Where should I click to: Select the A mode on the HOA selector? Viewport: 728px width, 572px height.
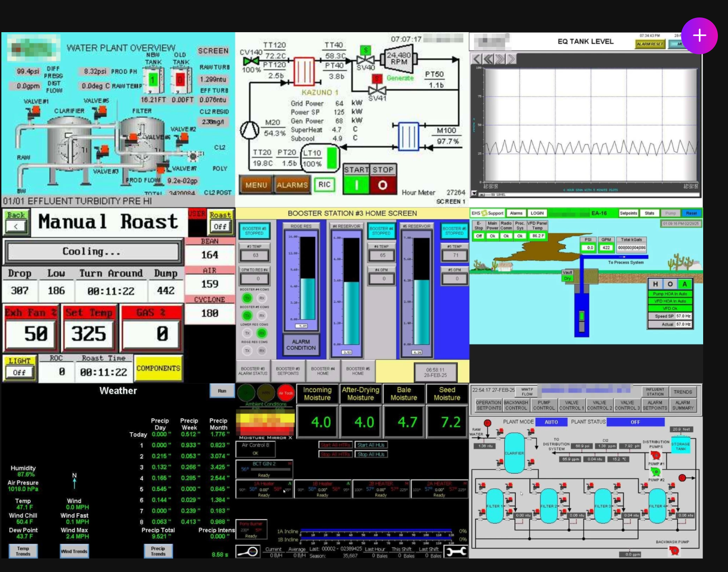684,284
